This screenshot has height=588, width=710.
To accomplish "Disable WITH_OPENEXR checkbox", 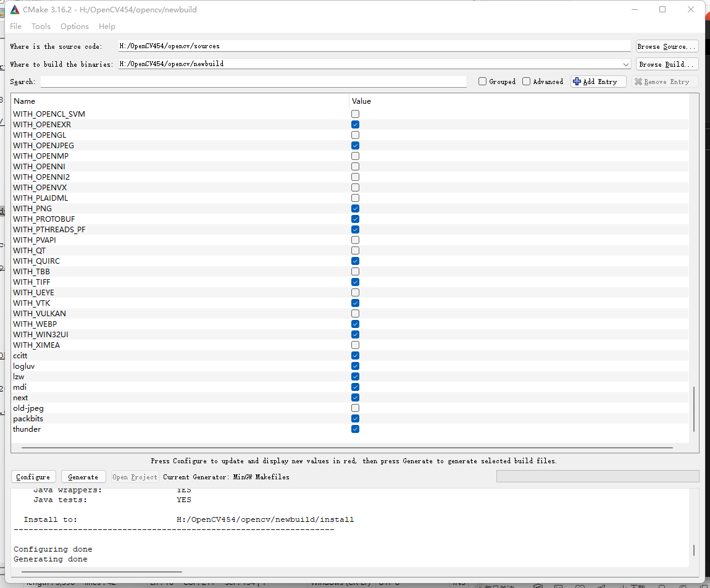I will 356,125.
